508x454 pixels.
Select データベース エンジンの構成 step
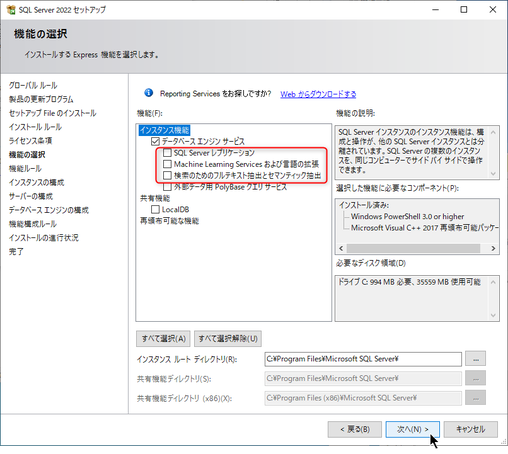[49, 210]
